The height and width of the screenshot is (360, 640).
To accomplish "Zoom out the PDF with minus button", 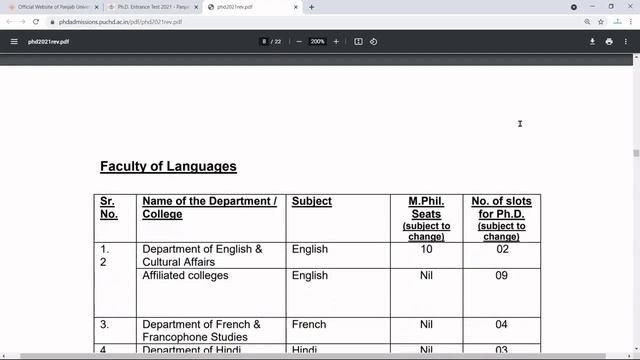I will 299,42.
